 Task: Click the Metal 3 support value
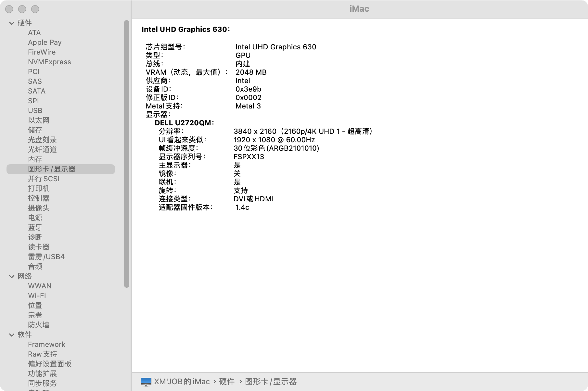[x=248, y=106]
